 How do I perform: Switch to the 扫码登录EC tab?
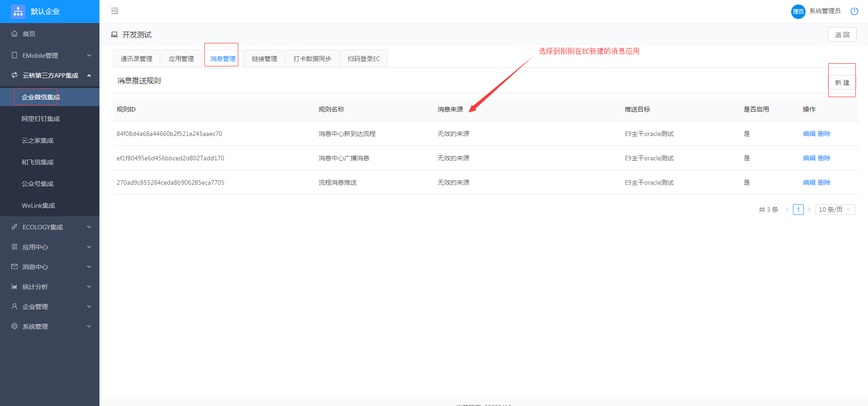pos(364,59)
